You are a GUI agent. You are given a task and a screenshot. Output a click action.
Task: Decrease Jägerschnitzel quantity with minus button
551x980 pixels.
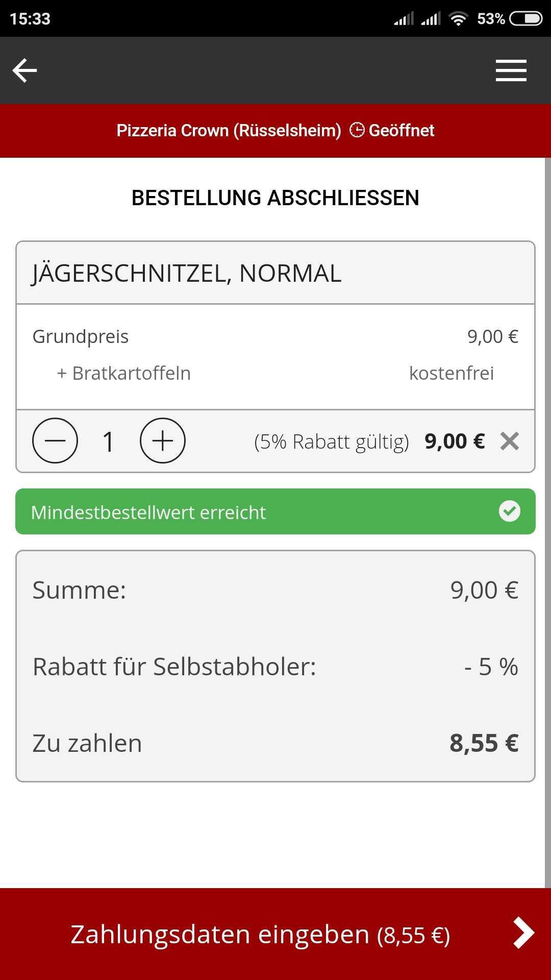(55, 440)
